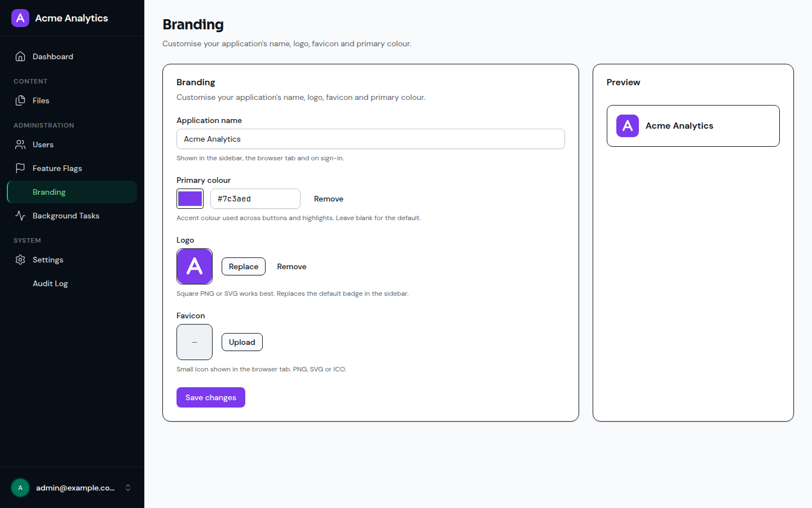This screenshot has width=812, height=508.
Task: Click the 'Square PNG or SVG works best' hint
Action: [293, 294]
